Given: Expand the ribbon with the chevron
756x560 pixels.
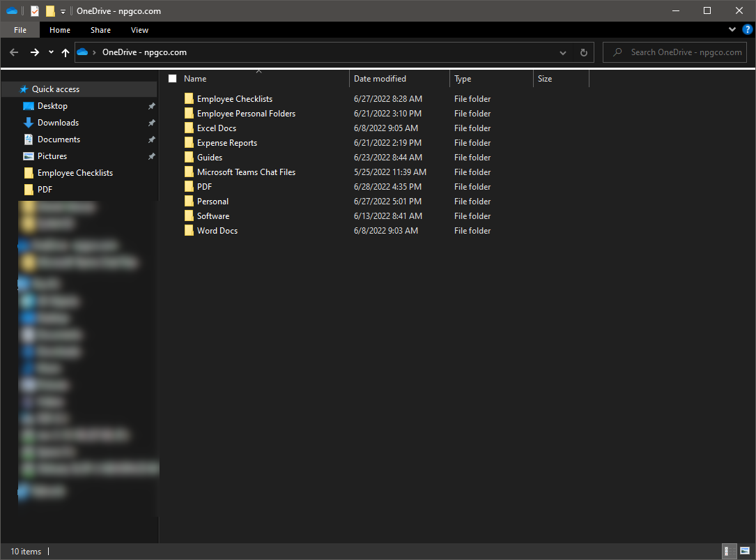Looking at the screenshot, I should pyautogui.click(x=732, y=29).
